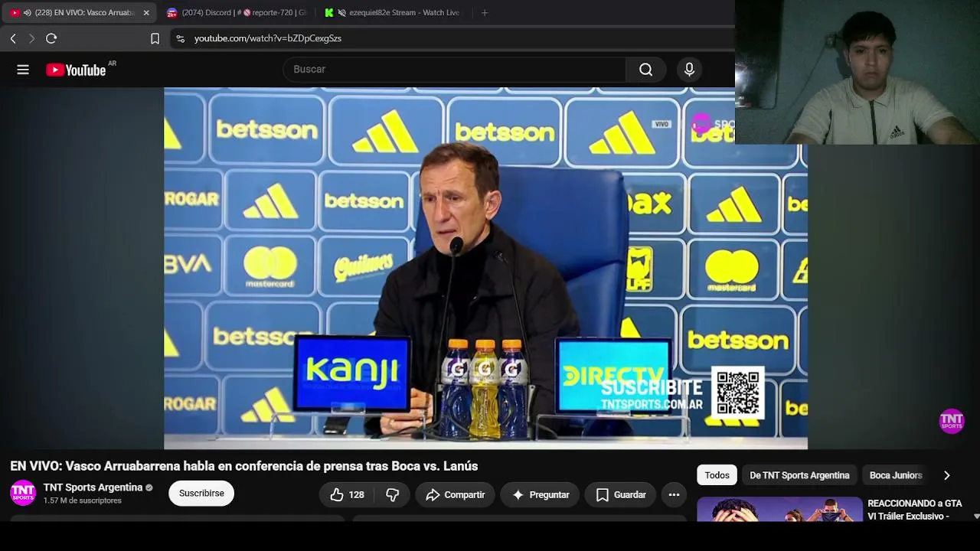Switch to the Discord reporte-720 tab

(x=236, y=12)
